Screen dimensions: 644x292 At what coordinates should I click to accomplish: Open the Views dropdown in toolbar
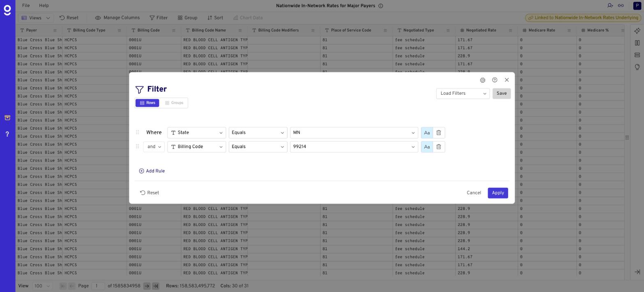(36, 18)
